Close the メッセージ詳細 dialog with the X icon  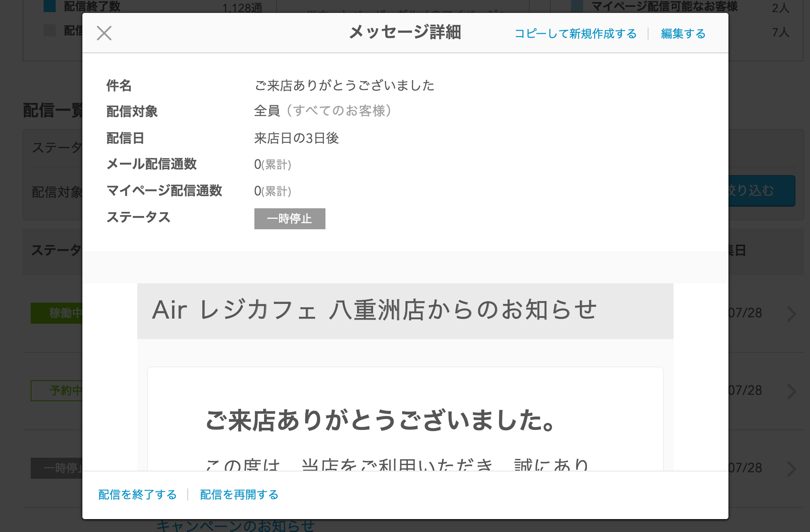104,33
